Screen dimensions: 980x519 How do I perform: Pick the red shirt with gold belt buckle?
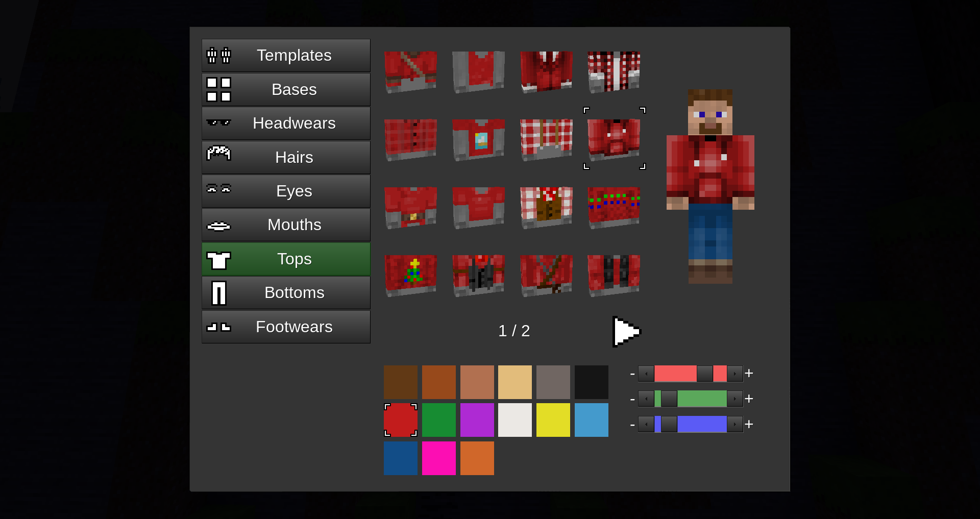point(410,207)
